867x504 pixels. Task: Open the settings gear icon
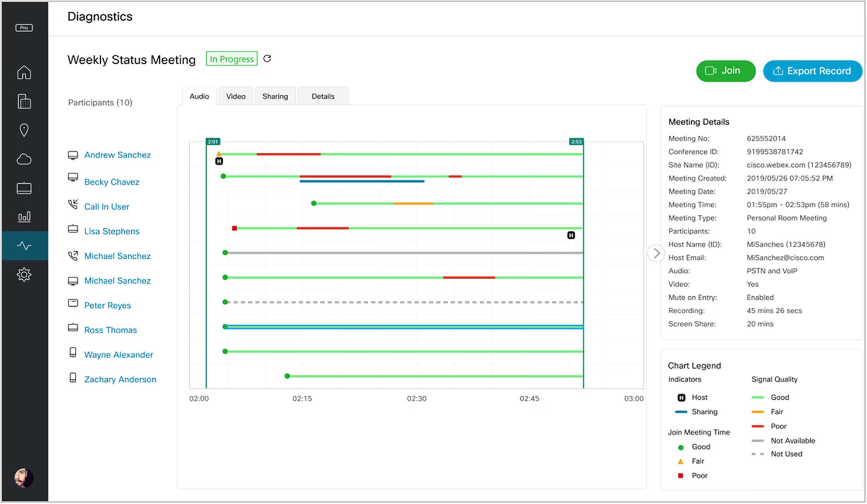(x=24, y=275)
